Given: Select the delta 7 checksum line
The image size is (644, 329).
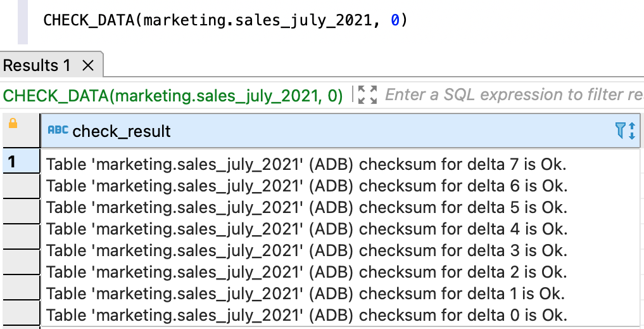Looking at the screenshot, I should coord(306,165).
